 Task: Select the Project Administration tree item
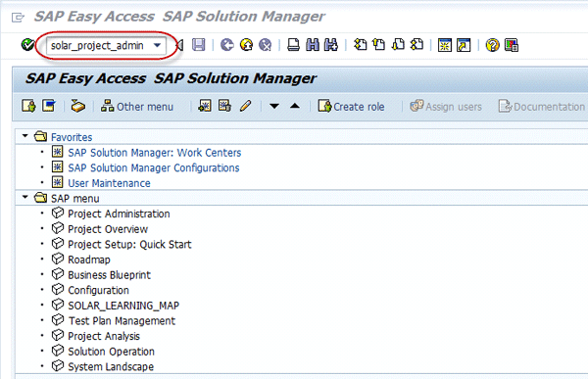[x=119, y=213]
